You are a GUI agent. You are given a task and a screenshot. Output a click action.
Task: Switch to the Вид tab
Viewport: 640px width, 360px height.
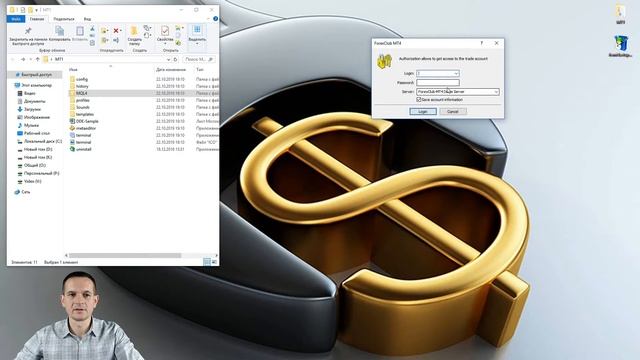(87, 19)
